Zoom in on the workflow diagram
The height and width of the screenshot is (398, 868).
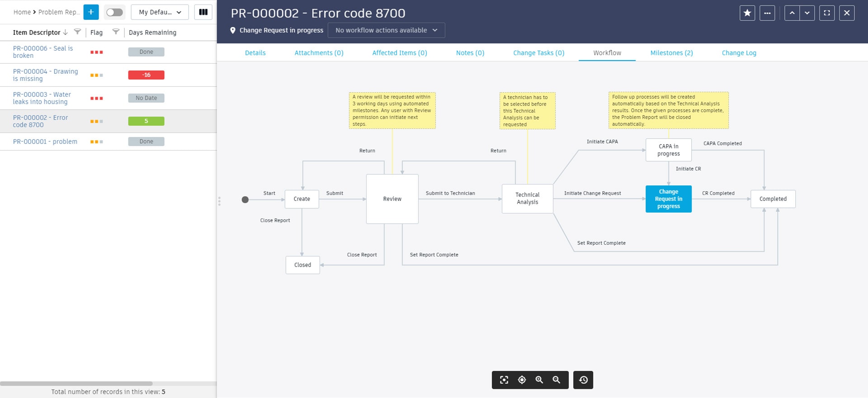point(539,380)
